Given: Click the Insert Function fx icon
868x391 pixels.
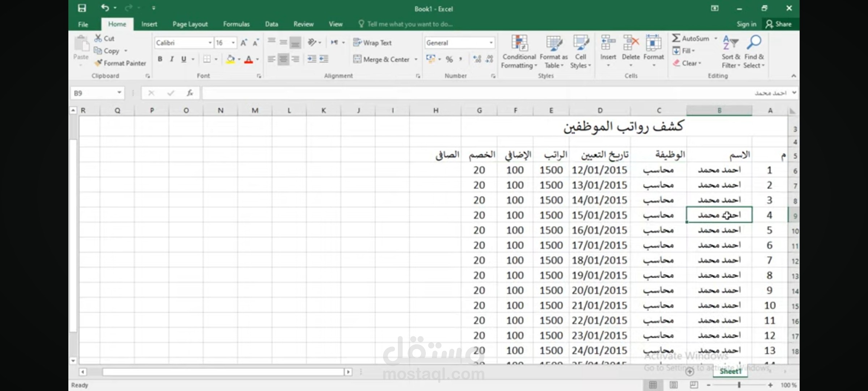Looking at the screenshot, I should (190, 93).
